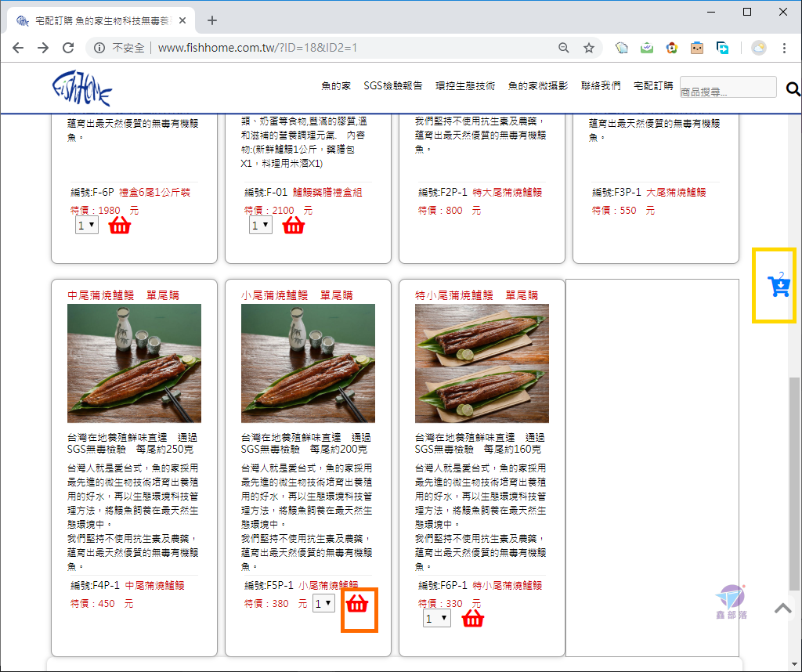Click the blue screen-share extension icon
Screen dimensions: 802x672
pyautogui.click(x=722, y=48)
